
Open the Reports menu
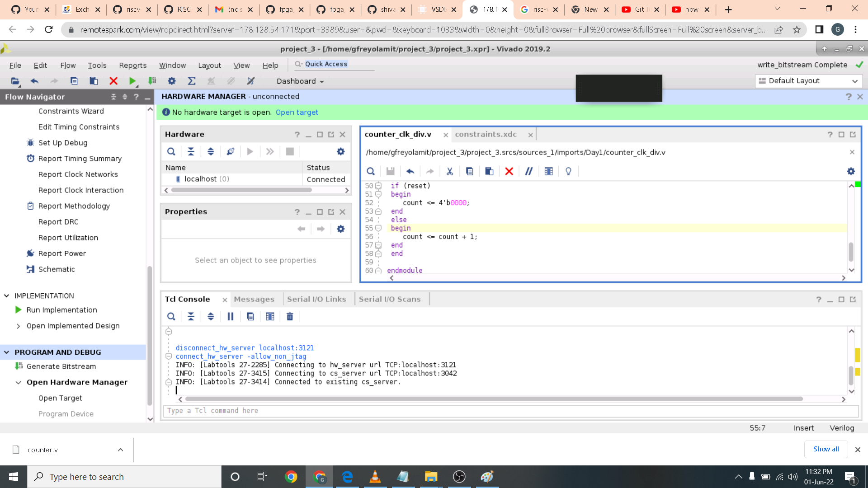click(x=132, y=66)
